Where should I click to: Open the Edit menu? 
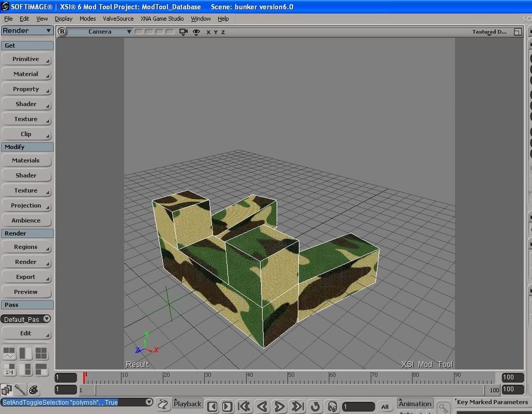click(x=24, y=19)
